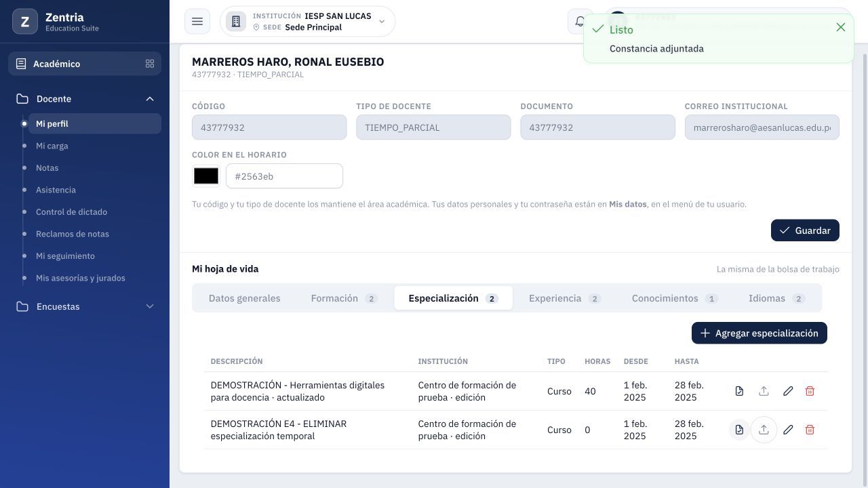
Task: Edit the Herramientas digitales specialization
Action: point(788,391)
